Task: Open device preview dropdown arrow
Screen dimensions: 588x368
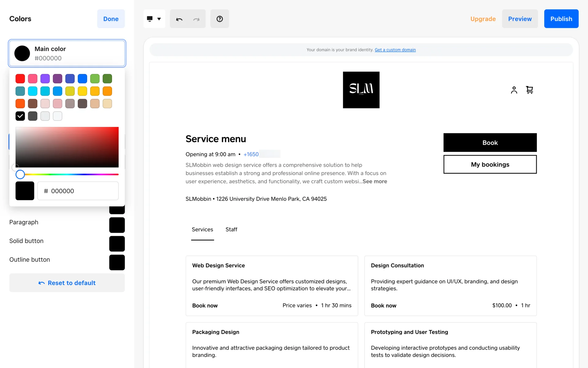Action: click(159, 19)
